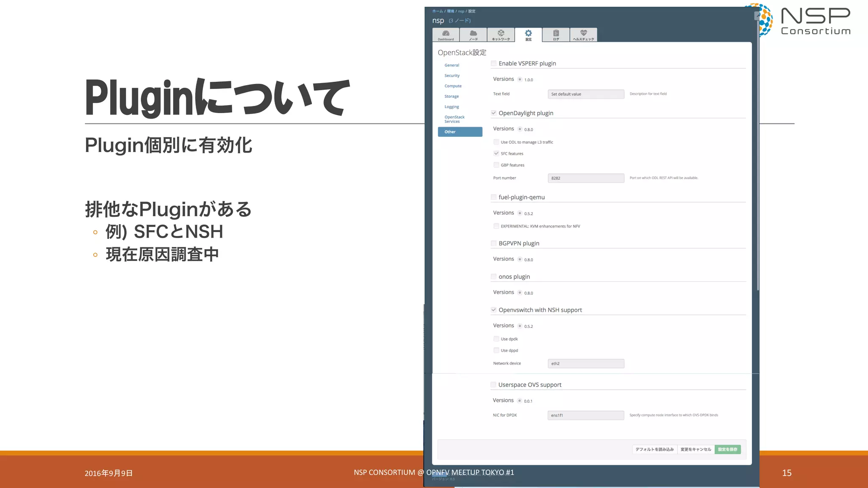Select the 設定 gear tab
This screenshot has width=868, height=488.
(x=529, y=35)
